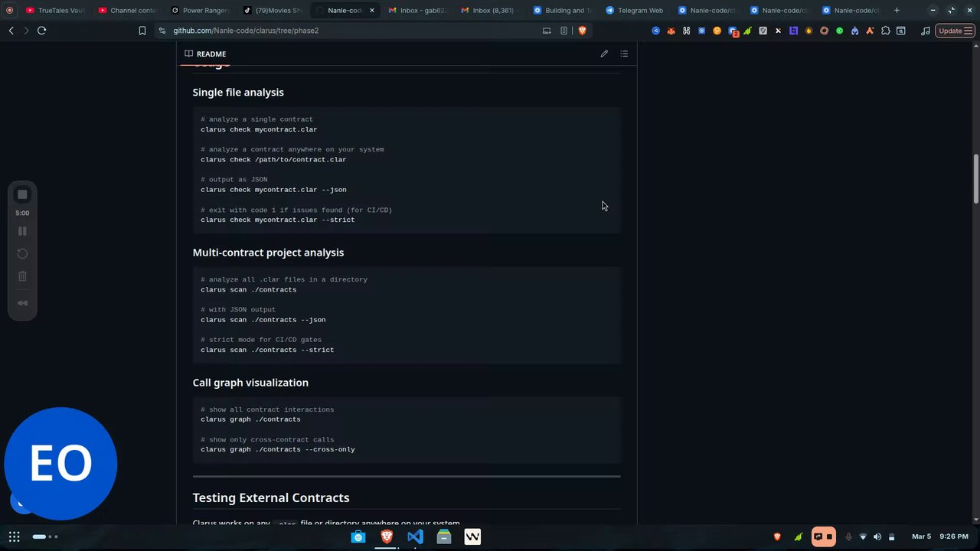Open Brave browser from the dock
This screenshot has height=551, width=980.
(387, 536)
